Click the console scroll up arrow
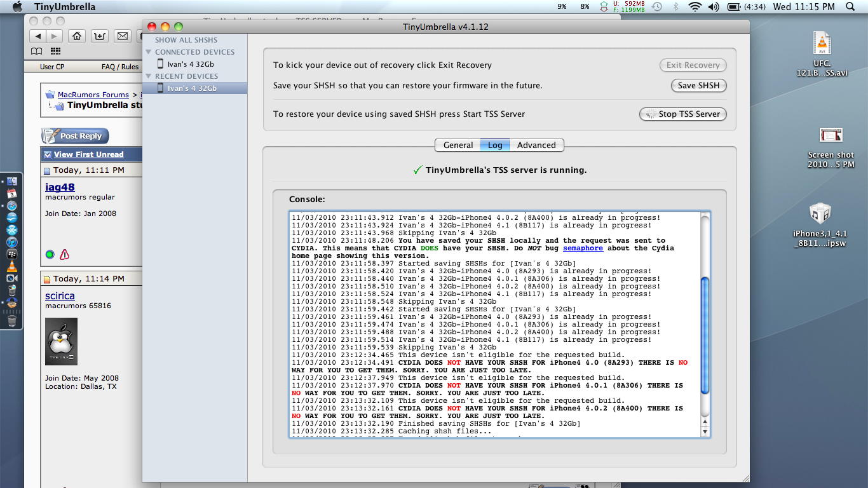 (704, 421)
